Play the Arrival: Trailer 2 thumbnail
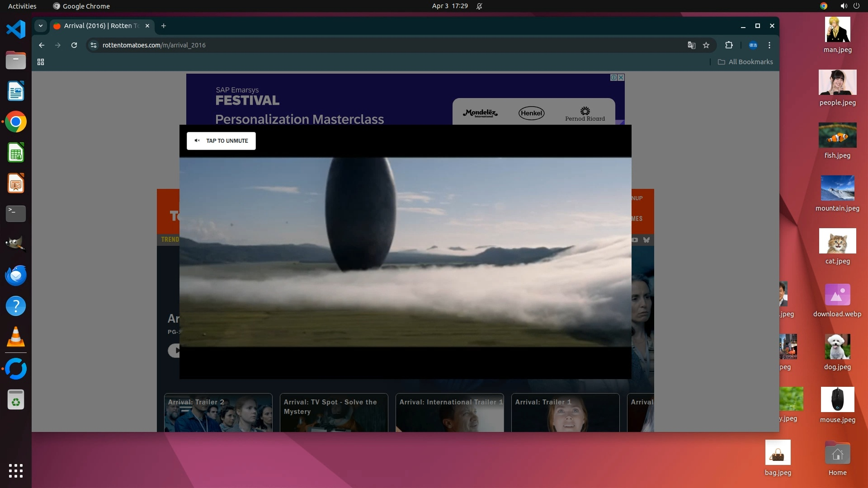868x488 pixels. (218, 413)
